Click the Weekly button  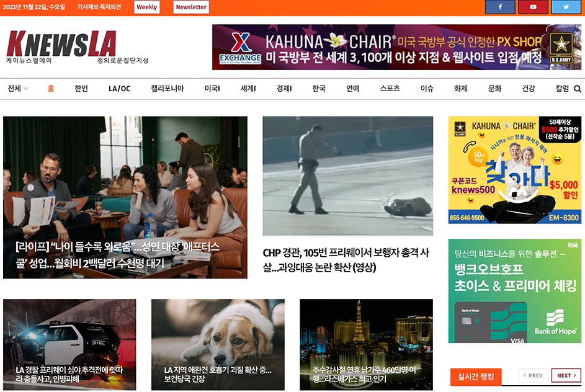click(x=147, y=7)
